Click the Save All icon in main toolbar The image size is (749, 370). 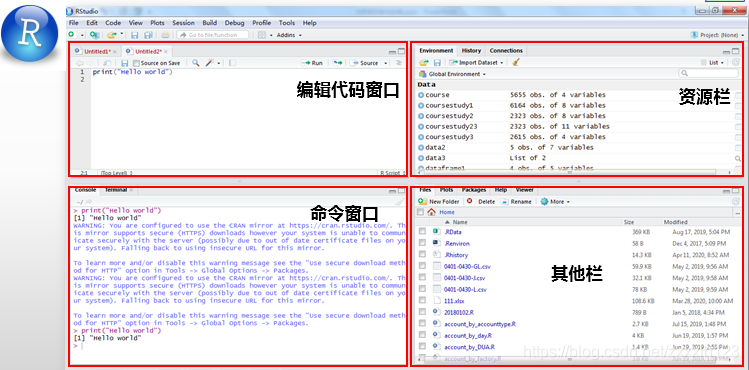(149, 35)
